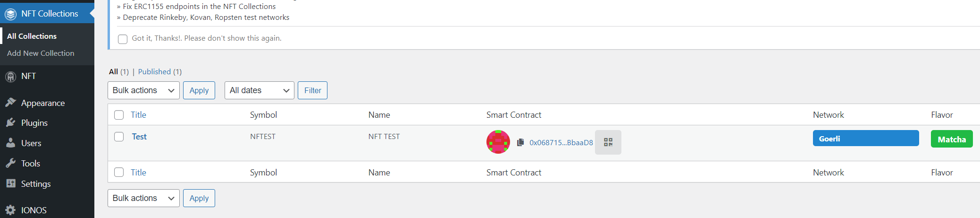Click the Plugins plug icon
Image resolution: width=980 pixels, height=218 pixels.
pyautogui.click(x=10, y=123)
